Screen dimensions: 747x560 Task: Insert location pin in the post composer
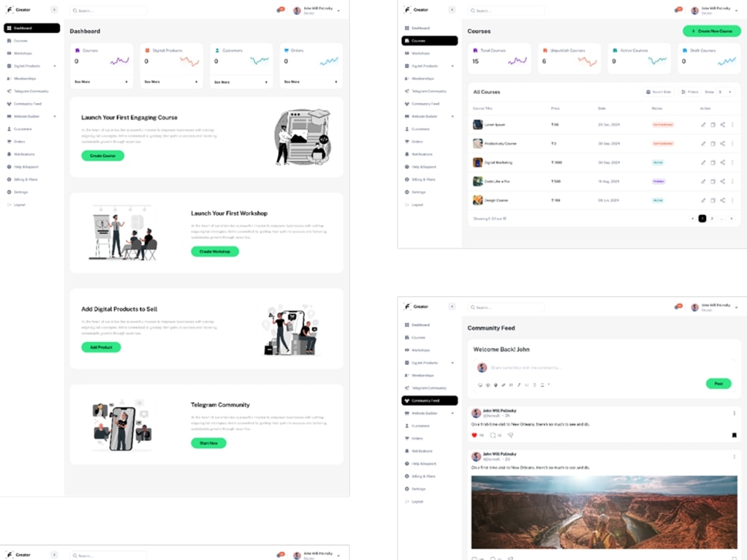click(x=495, y=385)
